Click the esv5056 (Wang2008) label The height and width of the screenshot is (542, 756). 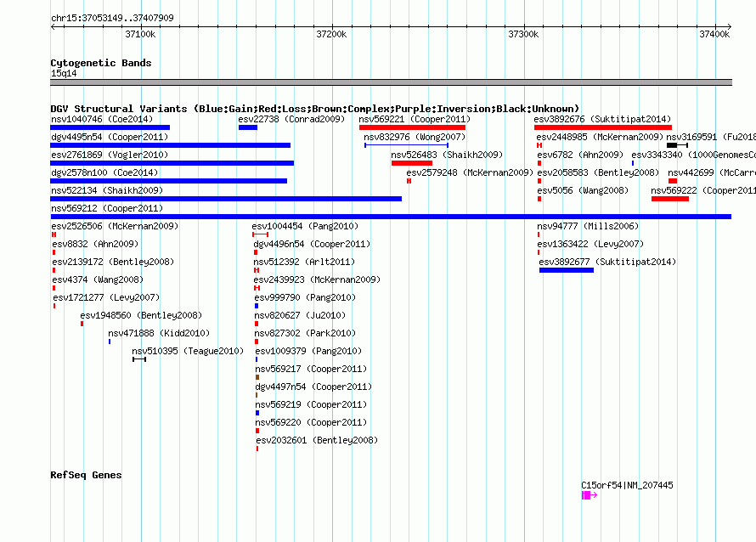click(x=583, y=190)
